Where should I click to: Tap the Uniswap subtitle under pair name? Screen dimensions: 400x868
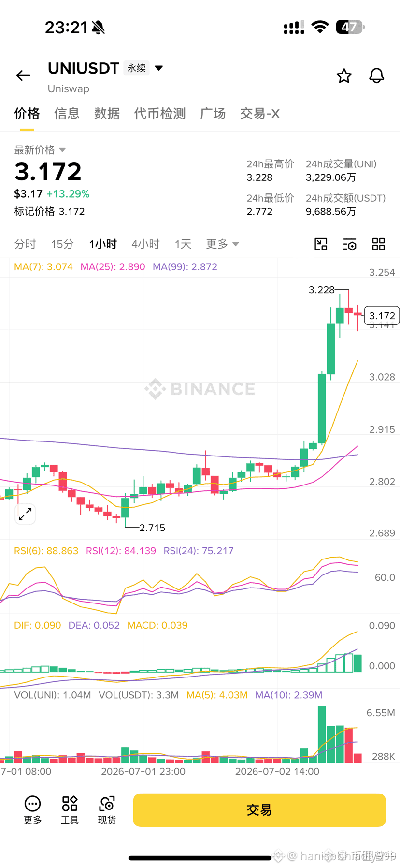68,89
